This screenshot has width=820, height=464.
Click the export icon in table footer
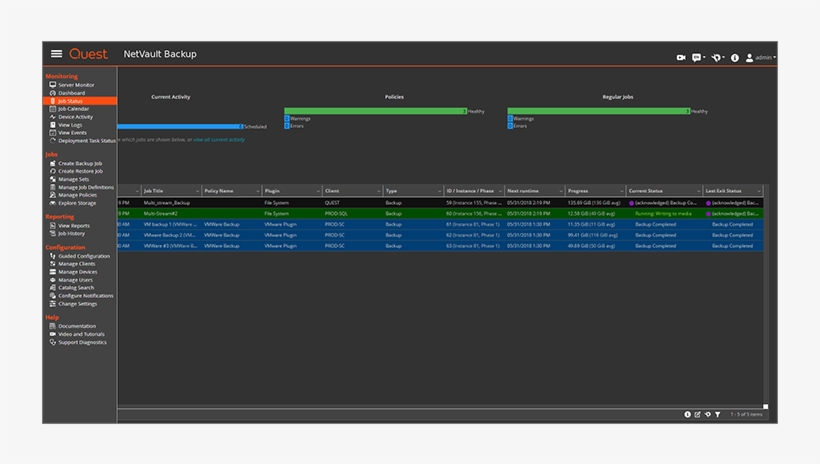pos(698,414)
